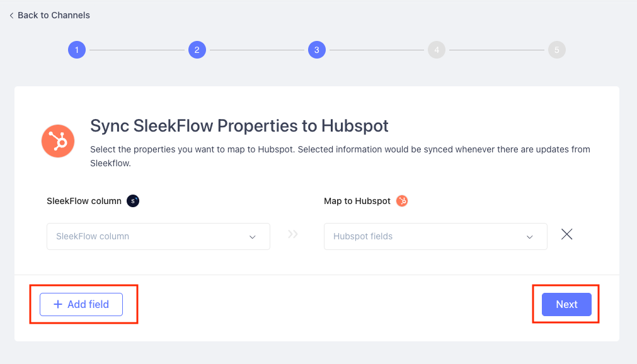Screen dimensions: 637x364
Task: Select step 3 in the progress stepper
Action: (x=317, y=50)
